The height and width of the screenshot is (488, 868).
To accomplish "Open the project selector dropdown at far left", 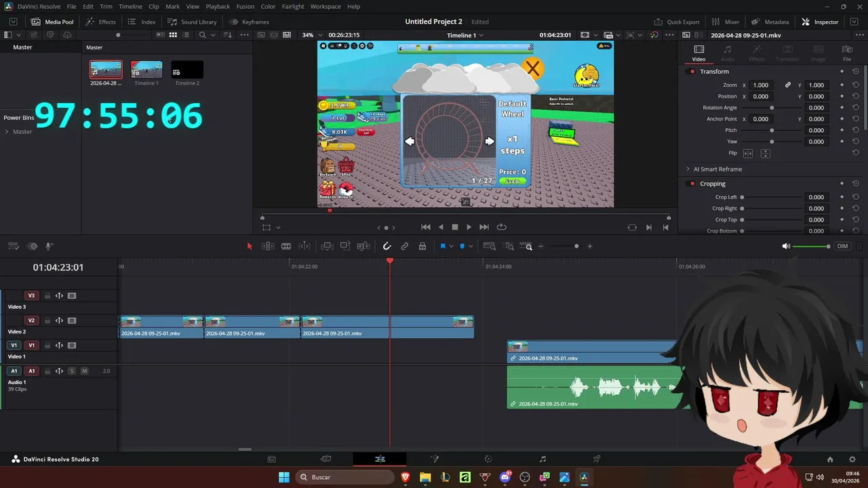I will click(13, 22).
